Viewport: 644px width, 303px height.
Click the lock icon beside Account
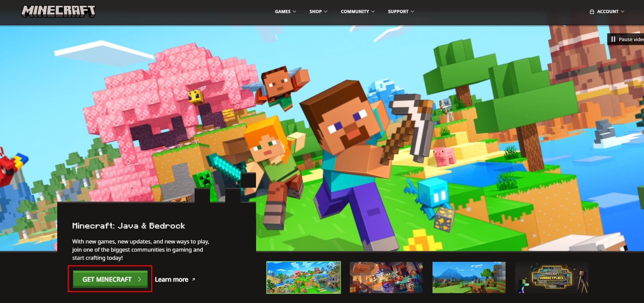click(592, 12)
